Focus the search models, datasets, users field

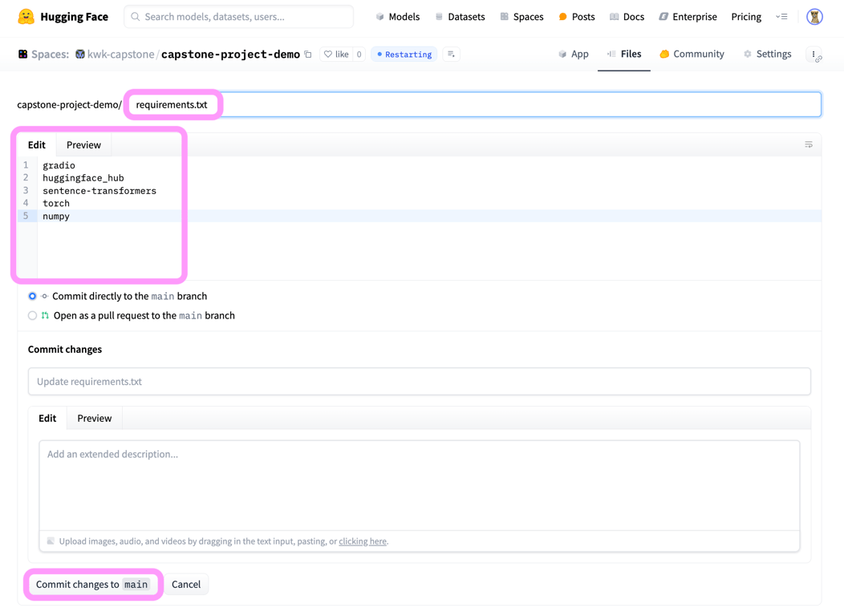pyautogui.click(x=239, y=17)
